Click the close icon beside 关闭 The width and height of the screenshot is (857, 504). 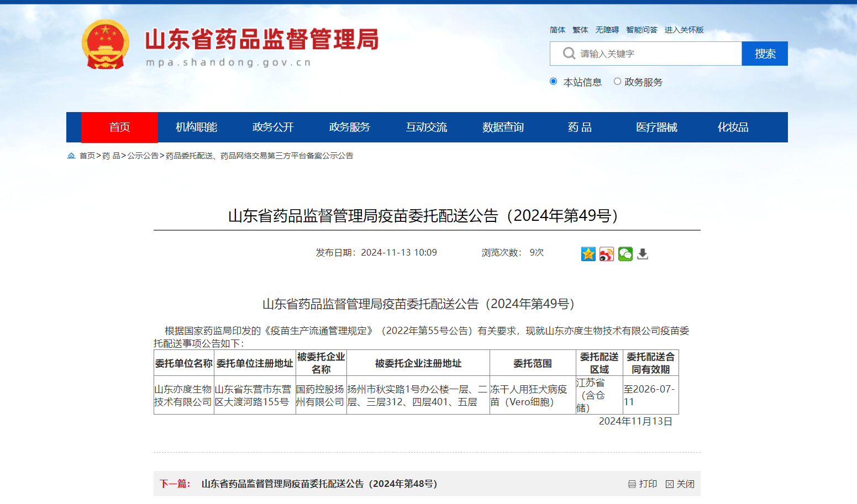[x=670, y=484]
